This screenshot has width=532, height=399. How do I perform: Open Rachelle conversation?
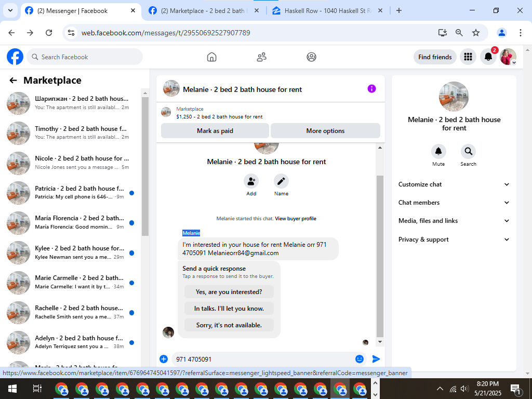click(71, 312)
